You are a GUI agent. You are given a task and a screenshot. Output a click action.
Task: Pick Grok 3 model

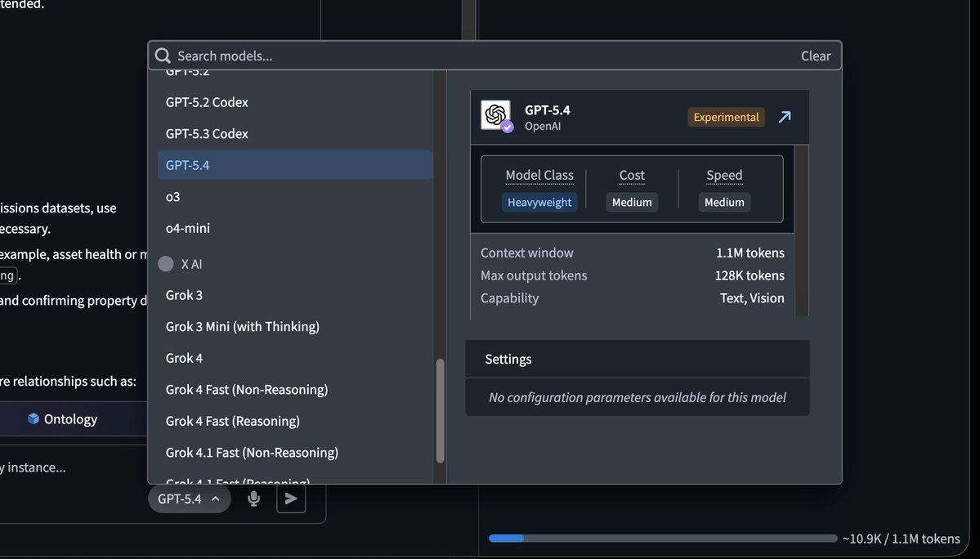tap(295, 295)
